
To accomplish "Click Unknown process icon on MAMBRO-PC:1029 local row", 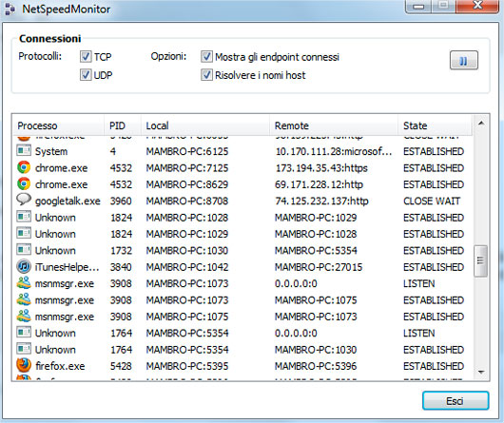I will (x=24, y=234).
